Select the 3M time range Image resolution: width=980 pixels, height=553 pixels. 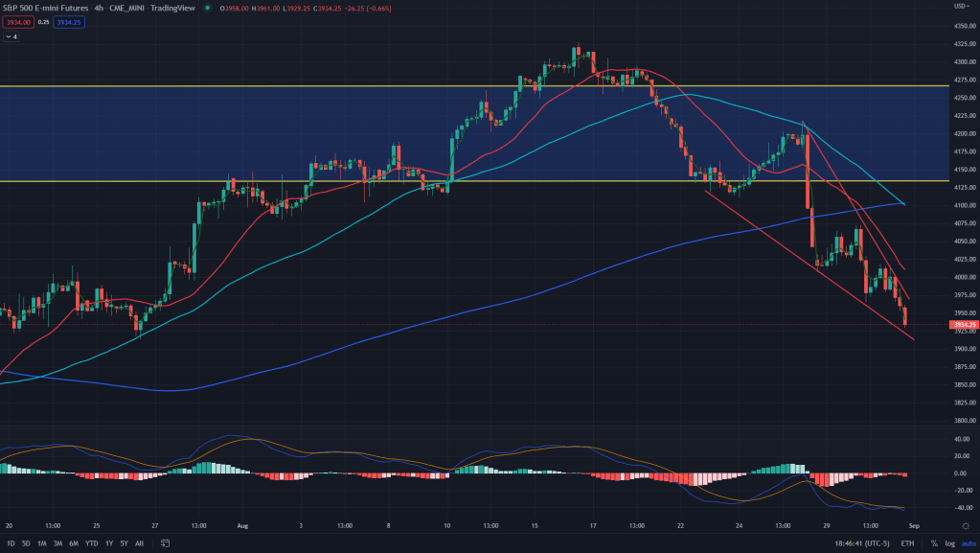(57, 543)
